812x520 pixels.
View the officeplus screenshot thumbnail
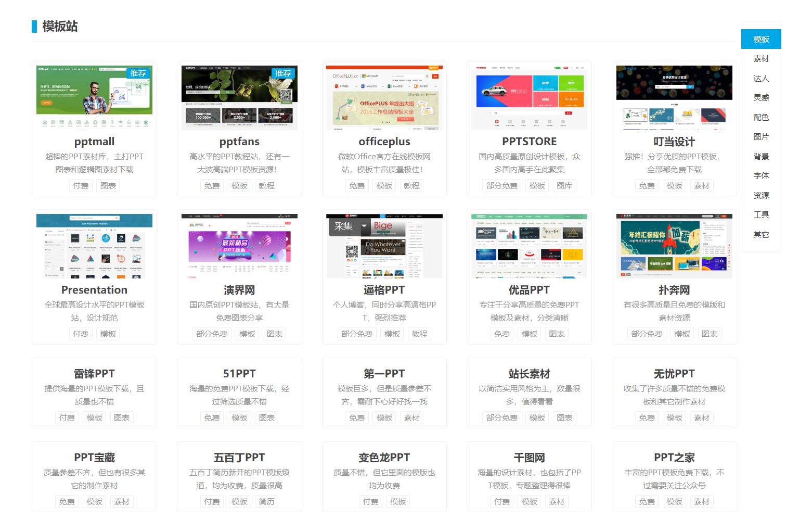(384, 97)
